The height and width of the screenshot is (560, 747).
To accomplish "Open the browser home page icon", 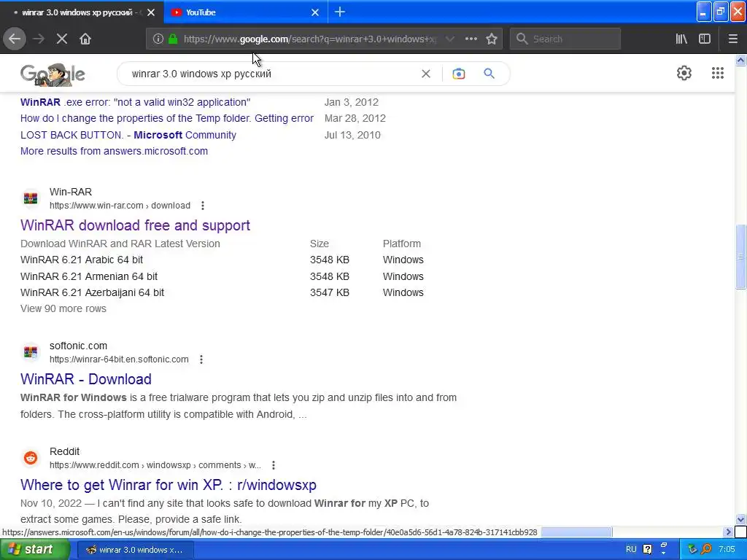I will click(85, 39).
